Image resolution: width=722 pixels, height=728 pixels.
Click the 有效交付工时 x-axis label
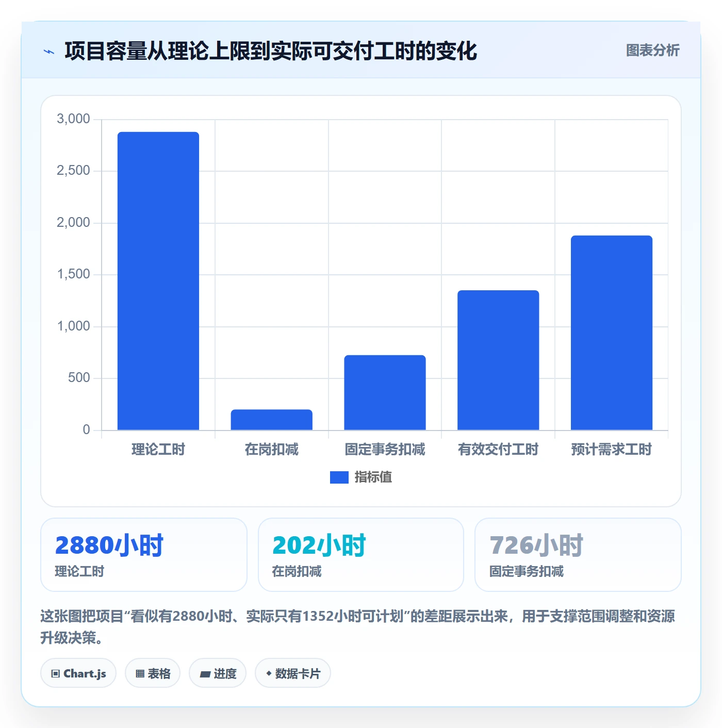point(498,450)
